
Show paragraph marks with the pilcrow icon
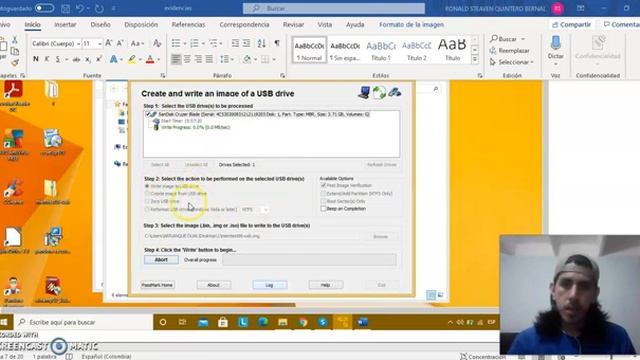(277, 43)
